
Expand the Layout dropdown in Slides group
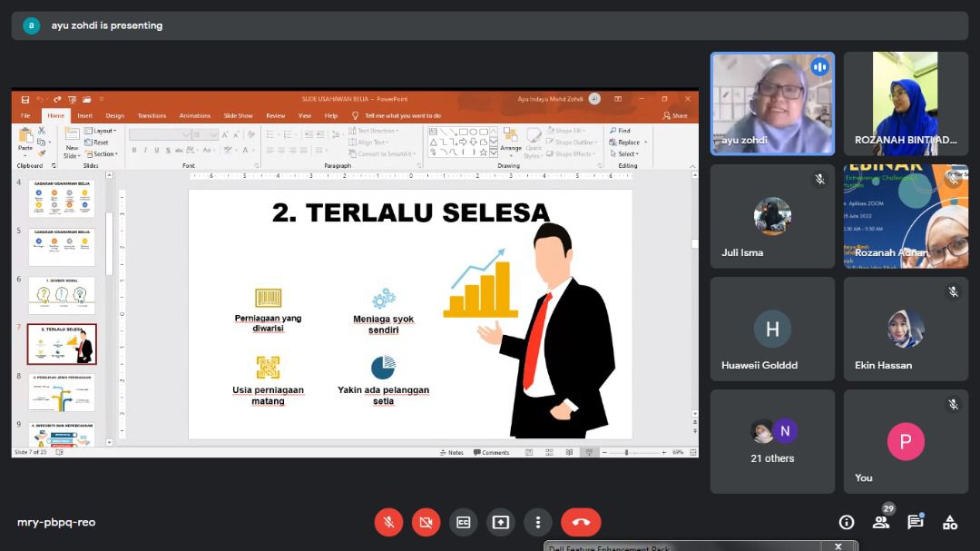[x=101, y=131]
